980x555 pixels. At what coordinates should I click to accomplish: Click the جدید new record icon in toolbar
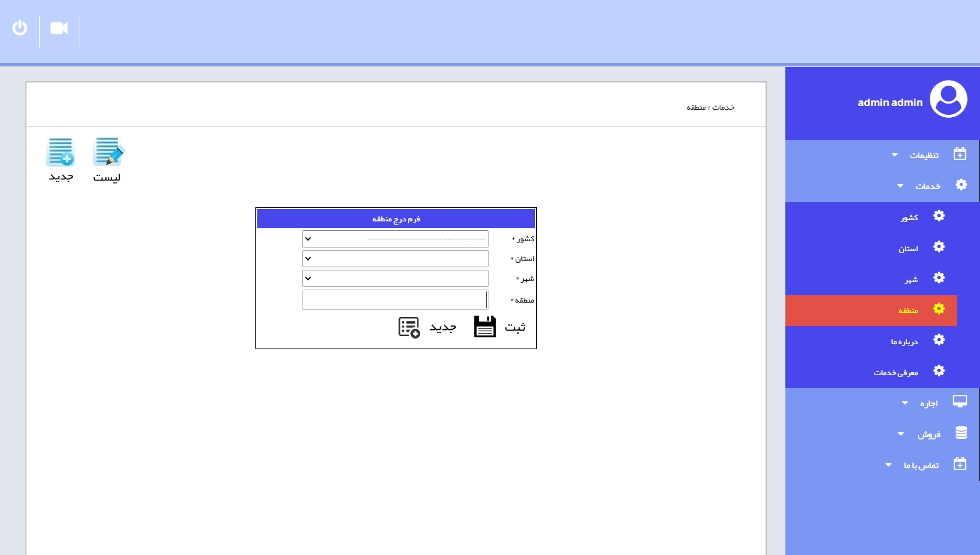pos(61,153)
